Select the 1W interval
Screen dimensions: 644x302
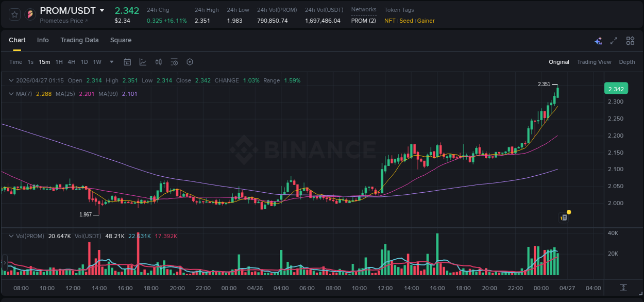97,62
